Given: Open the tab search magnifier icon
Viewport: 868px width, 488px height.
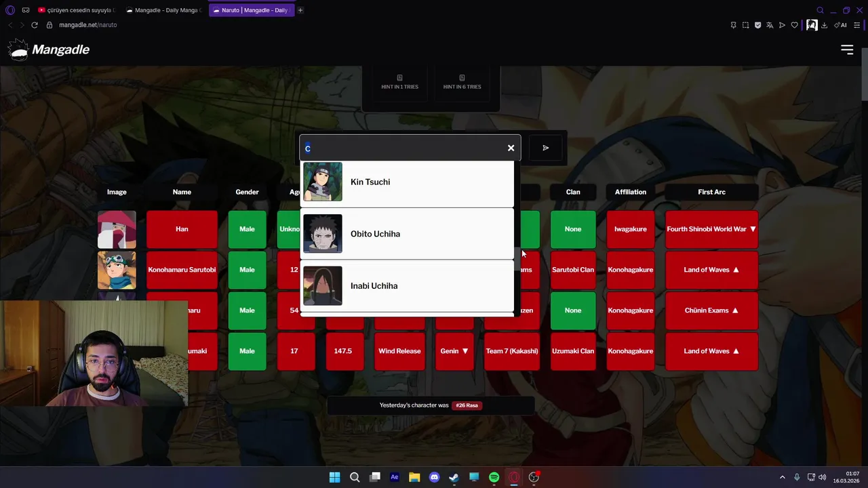Looking at the screenshot, I should point(820,10).
